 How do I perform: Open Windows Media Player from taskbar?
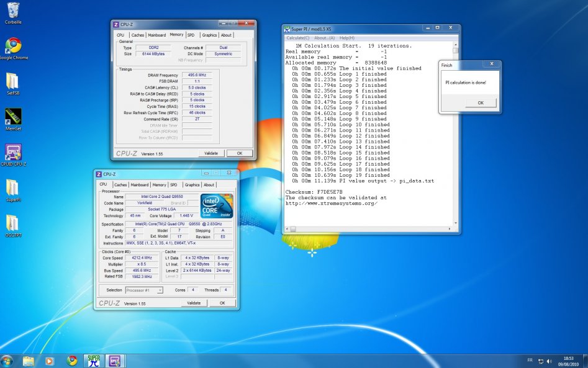tap(50, 360)
